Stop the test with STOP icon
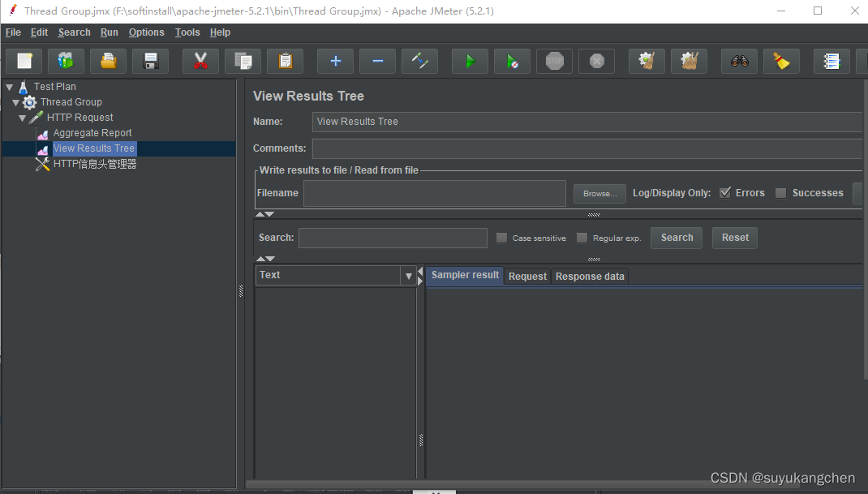This screenshot has height=494, width=868. (554, 61)
